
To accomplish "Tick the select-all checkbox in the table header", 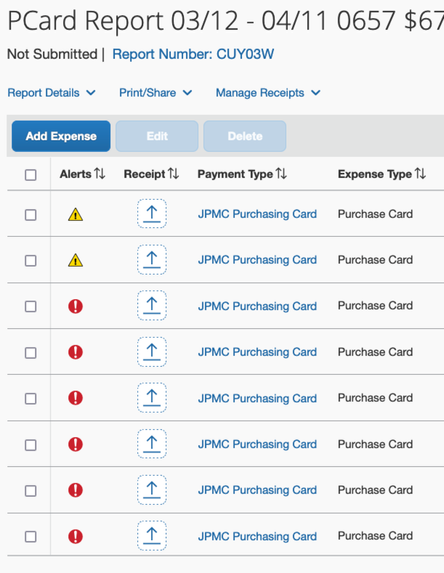I will 31,175.
